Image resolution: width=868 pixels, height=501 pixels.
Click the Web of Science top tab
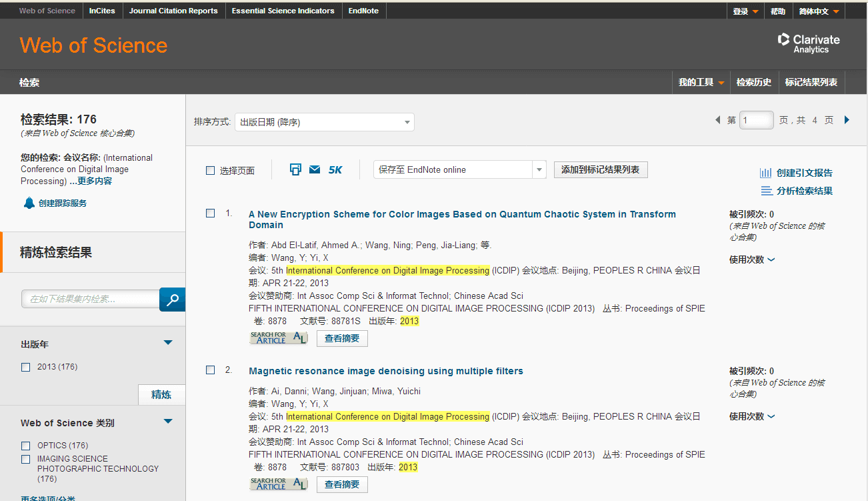[x=47, y=11]
